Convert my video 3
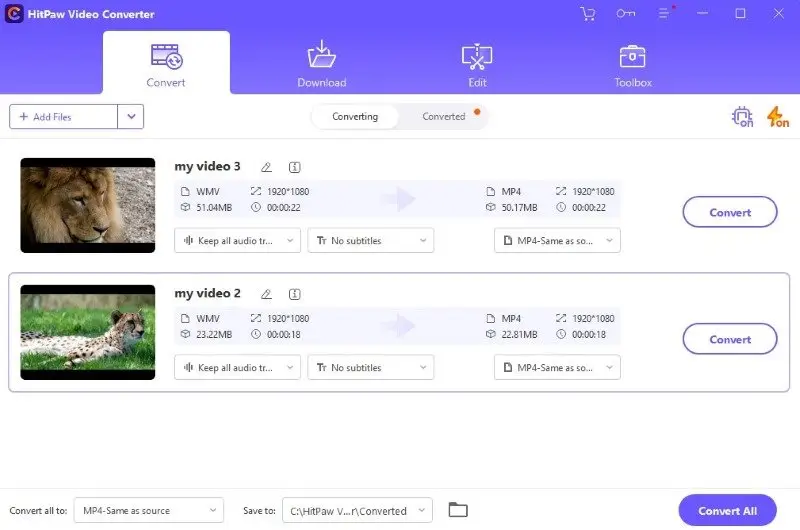The width and height of the screenshot is (800, 530). [730, 212]
